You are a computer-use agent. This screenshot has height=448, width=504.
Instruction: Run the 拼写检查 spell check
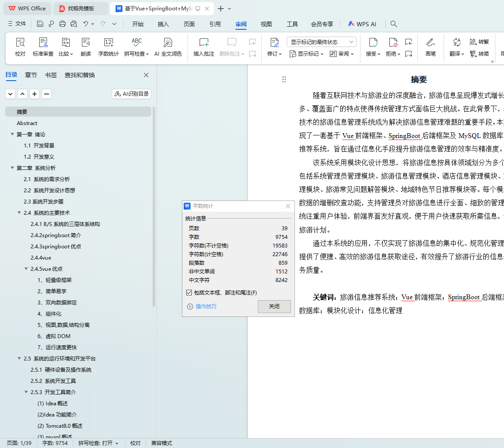coord(136,47)
